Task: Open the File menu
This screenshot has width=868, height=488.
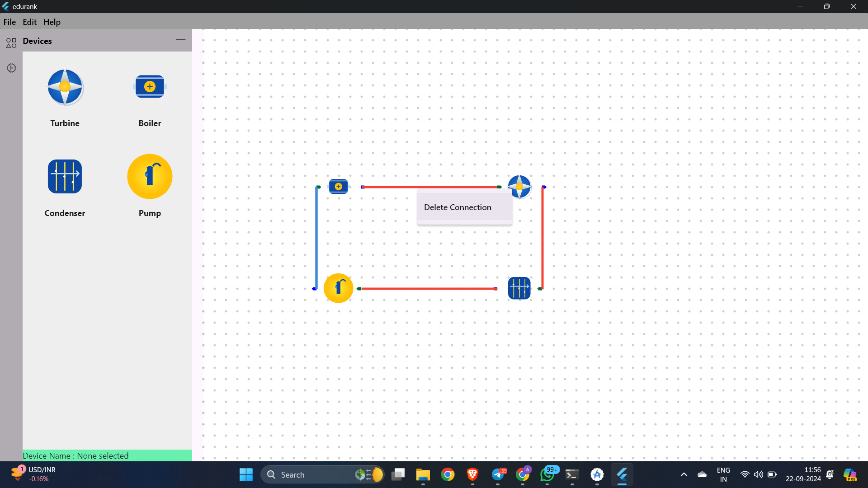Action: [x=9, y=22]
